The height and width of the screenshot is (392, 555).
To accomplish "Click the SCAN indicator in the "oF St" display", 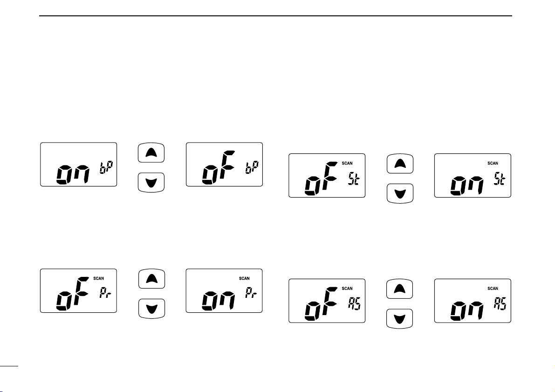I will [347, 163].
